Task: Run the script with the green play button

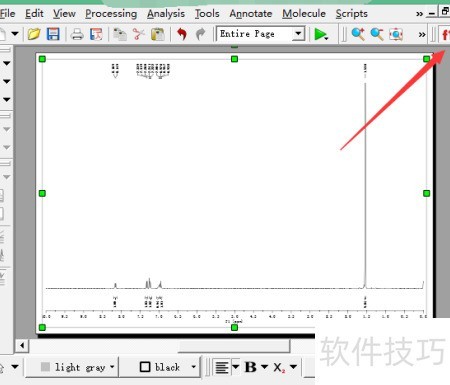Action: tap(320, 34)
